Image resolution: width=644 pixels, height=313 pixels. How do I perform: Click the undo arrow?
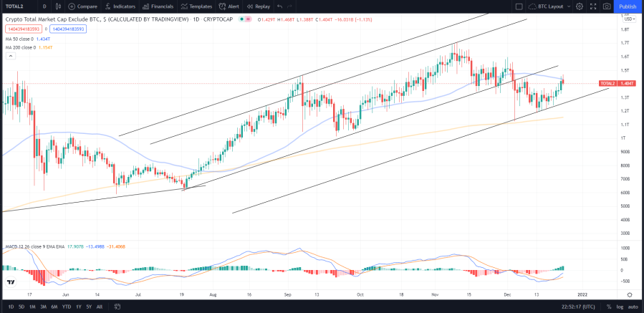click(279, 6)
